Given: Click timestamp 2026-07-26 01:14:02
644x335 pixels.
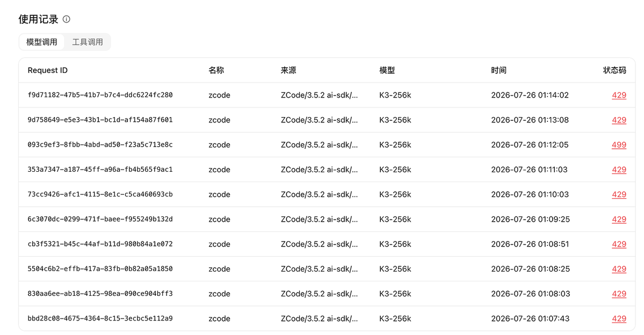Looking at the screenshot, I should (x=530, y=95).
